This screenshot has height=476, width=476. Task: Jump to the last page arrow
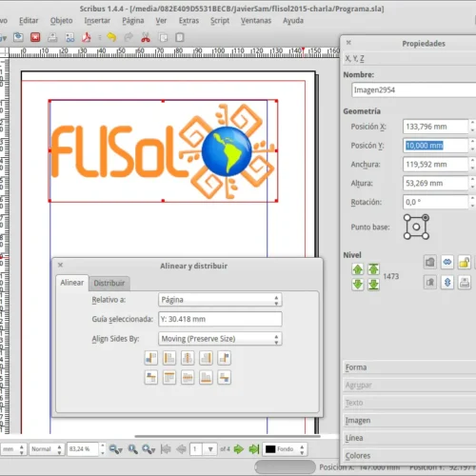[254, 449]
